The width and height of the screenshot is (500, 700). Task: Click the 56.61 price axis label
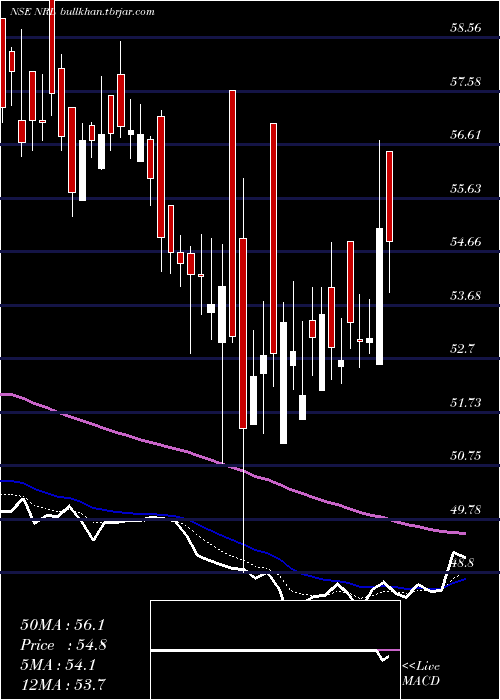pyautogui.click(x=465, y=134)
